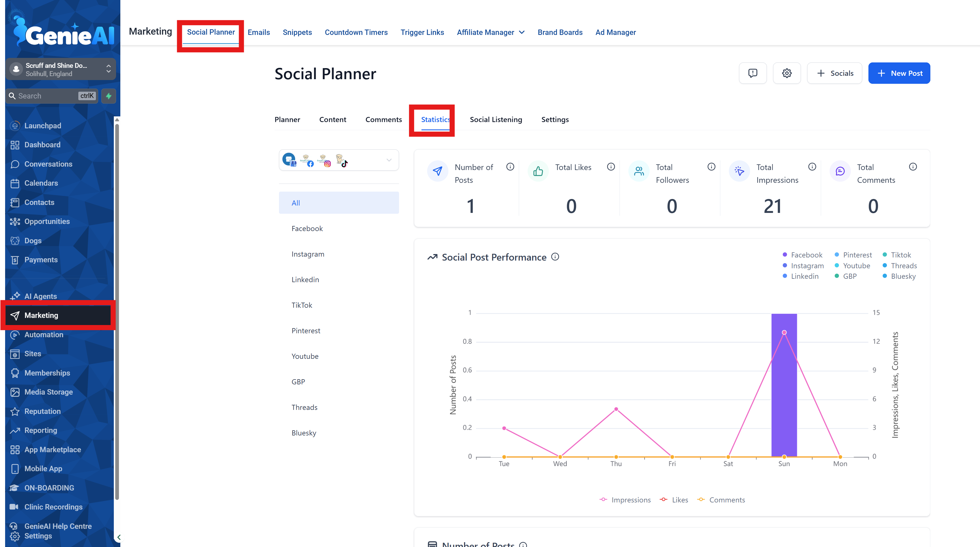Viewport: 980px width, 547px height.
Task: Open the Emails menu item
Action: pos(259,32)
